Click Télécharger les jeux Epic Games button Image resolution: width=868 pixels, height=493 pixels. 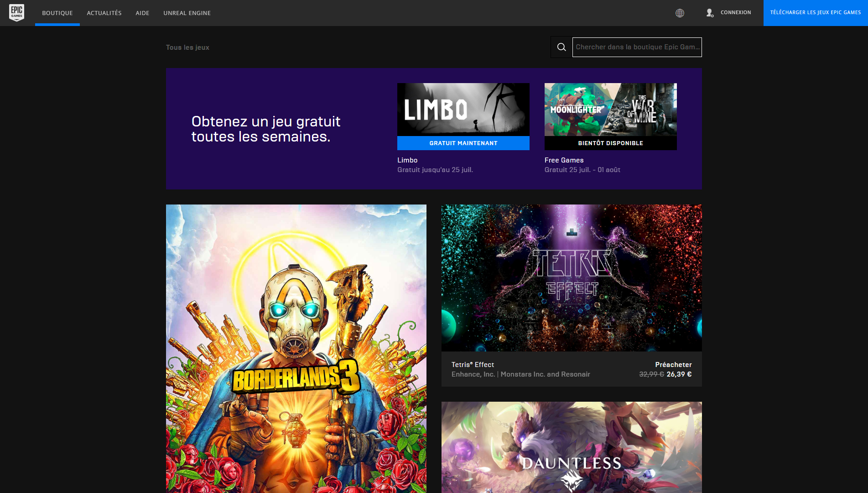pos(816,13)
